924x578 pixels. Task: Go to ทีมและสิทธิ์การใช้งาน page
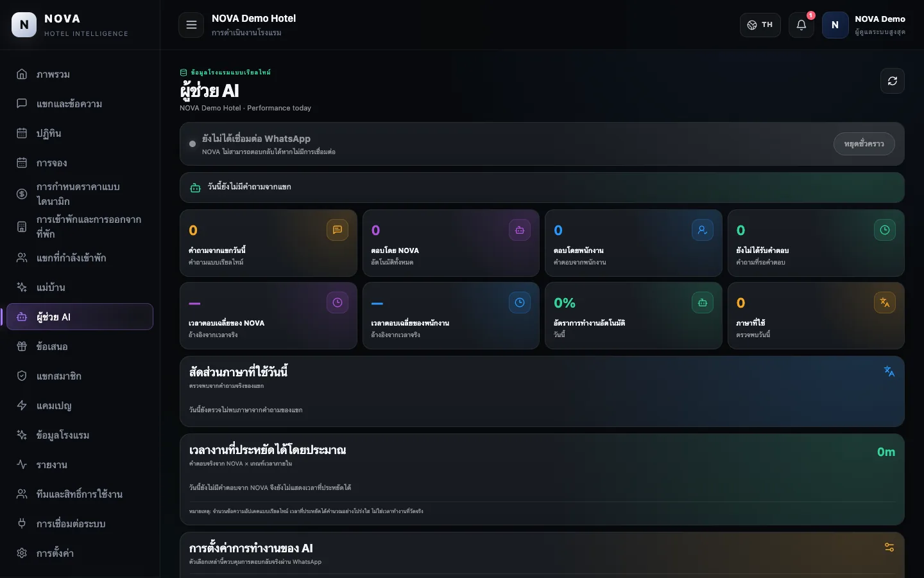point(80,495)
